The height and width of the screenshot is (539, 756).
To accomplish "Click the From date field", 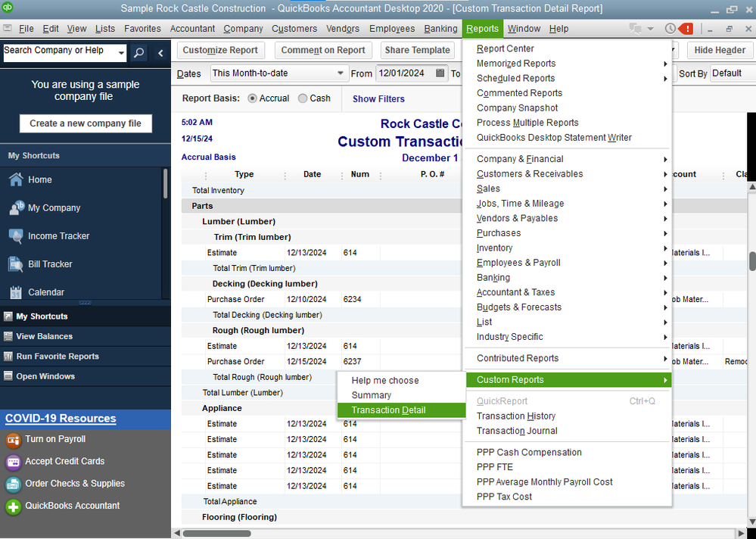I will pyautogui.click(x=406, y=73).
